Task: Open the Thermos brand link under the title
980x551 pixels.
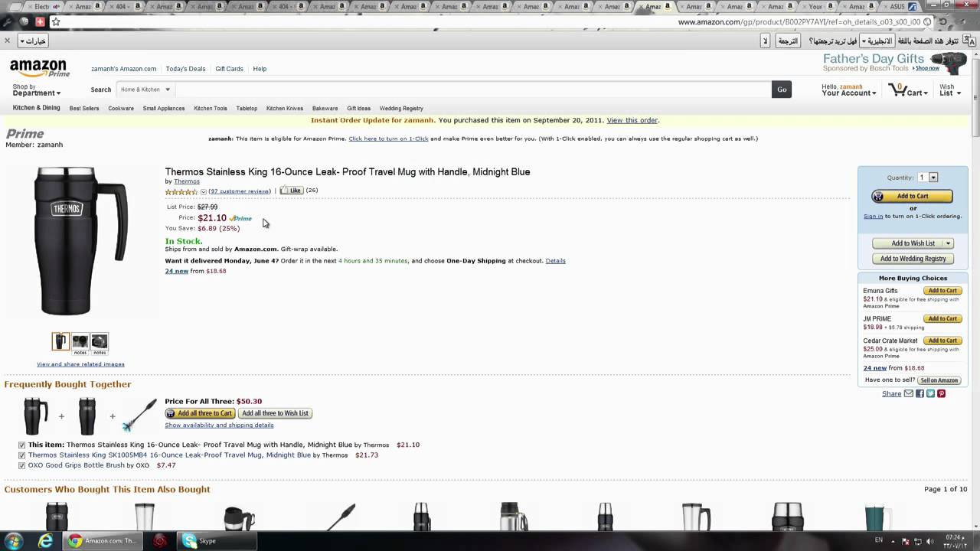Action: [187, 181]
